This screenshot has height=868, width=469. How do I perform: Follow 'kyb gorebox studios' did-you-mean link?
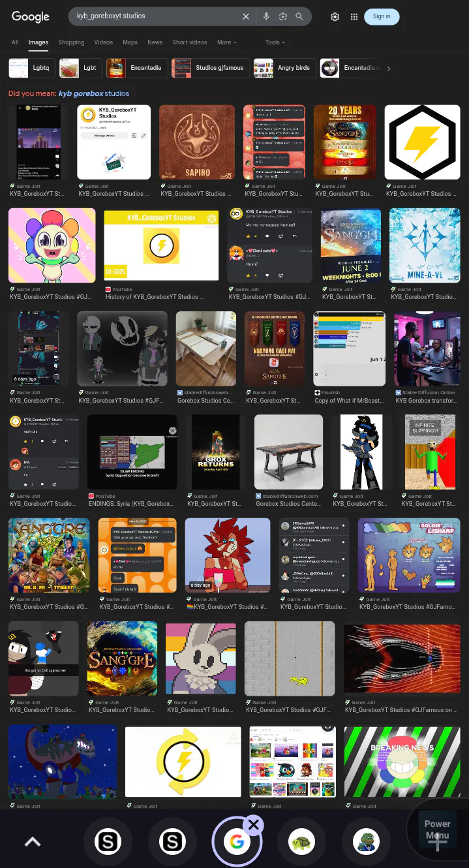click(x=94, y=93)
